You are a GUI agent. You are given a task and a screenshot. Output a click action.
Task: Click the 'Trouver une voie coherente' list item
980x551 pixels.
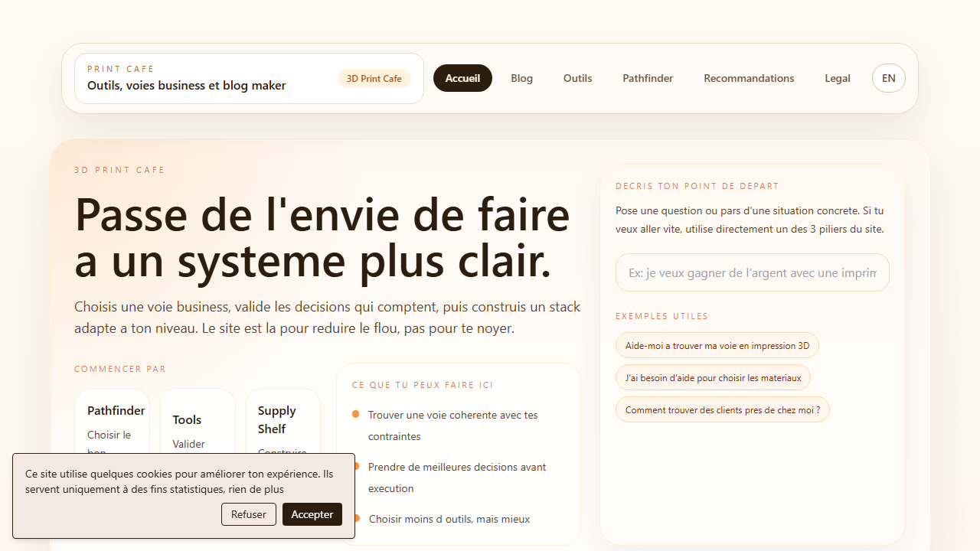(x=452, y=425)
